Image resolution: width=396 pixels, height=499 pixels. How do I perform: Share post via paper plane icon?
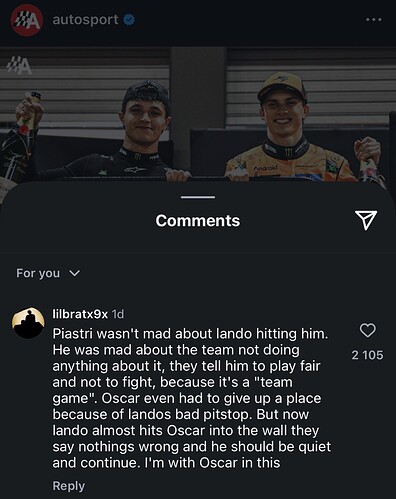pyautogui.click(x=366, y=220)
